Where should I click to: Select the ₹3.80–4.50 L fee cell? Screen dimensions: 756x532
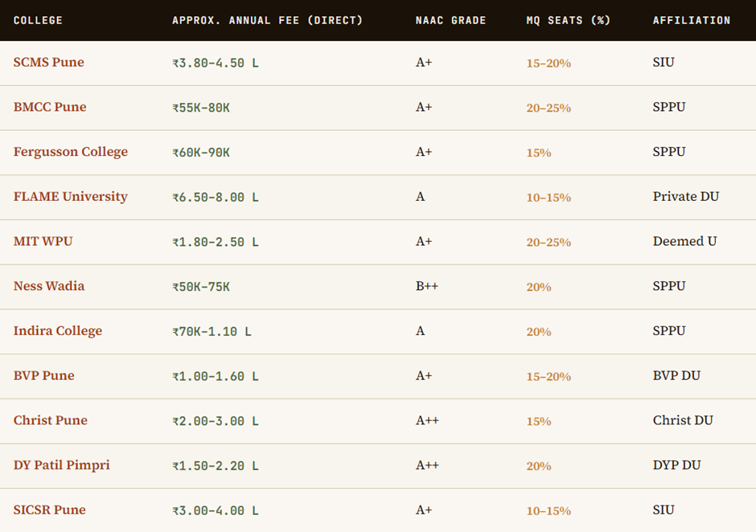tap(216, 63)
